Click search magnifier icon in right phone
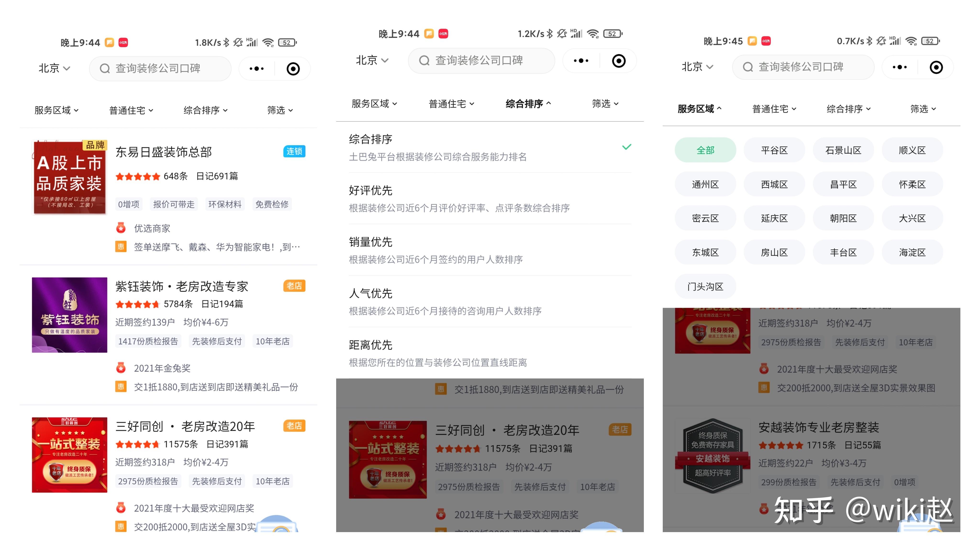The width and height of the screenshot is (980, 551). coord(747,67)
